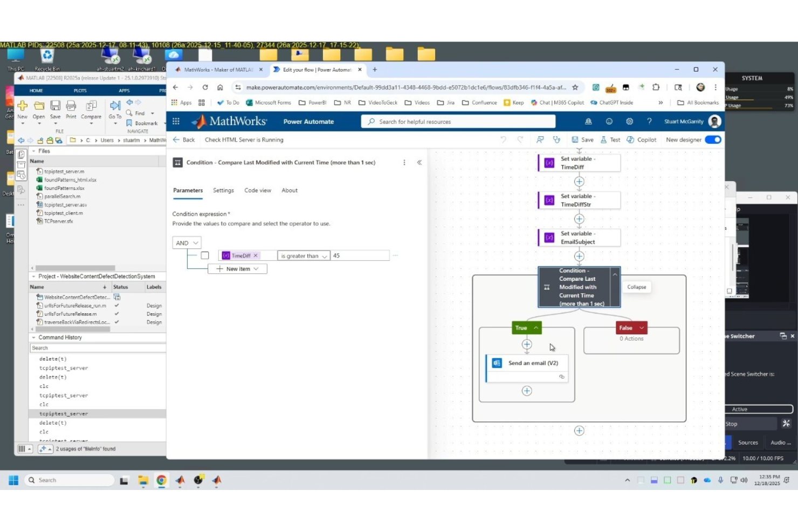Click the Bookmark icon in MATLAB Navigate section

130,123
